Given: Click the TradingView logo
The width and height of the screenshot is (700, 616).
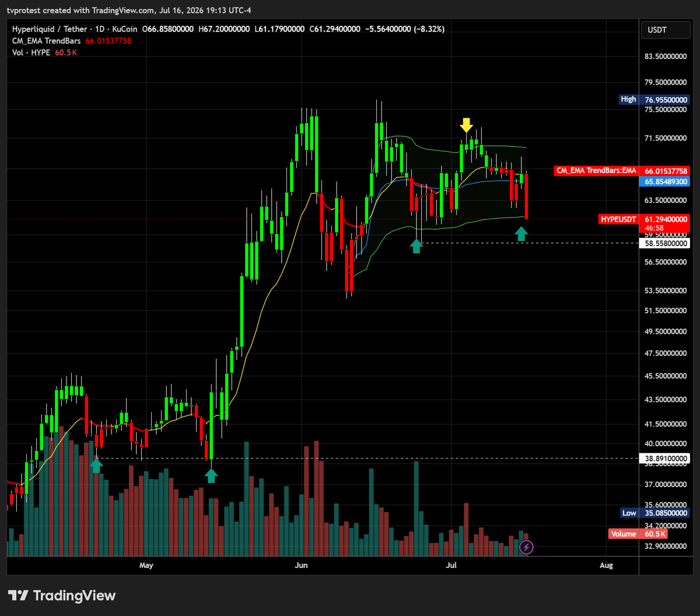Looking at the screenshot, I should click(62, 596).
